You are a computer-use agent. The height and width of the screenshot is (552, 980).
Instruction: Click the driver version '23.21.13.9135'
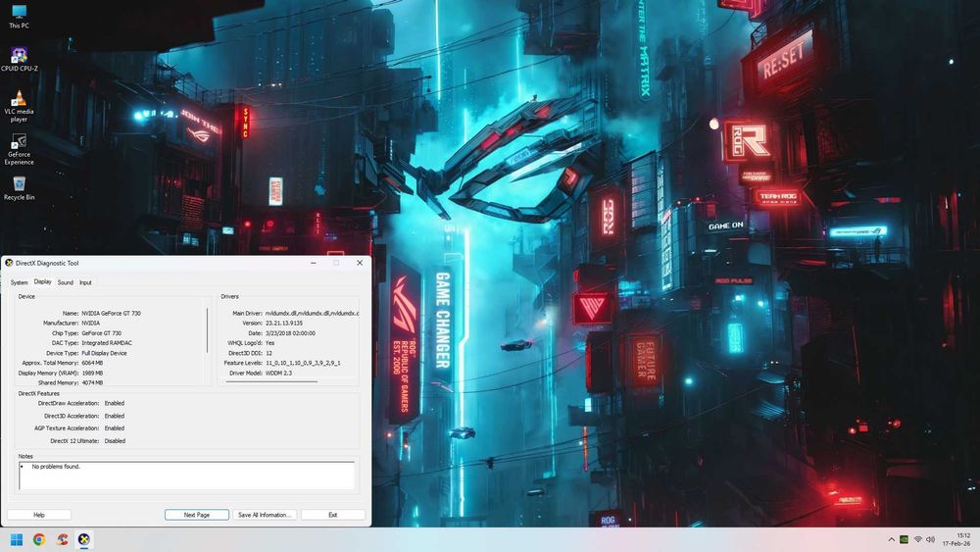(x=284, y=324)
